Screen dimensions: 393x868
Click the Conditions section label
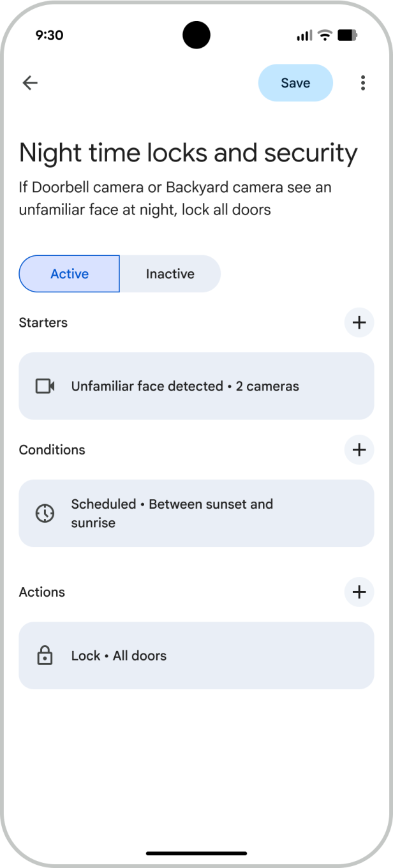[52, 450]
